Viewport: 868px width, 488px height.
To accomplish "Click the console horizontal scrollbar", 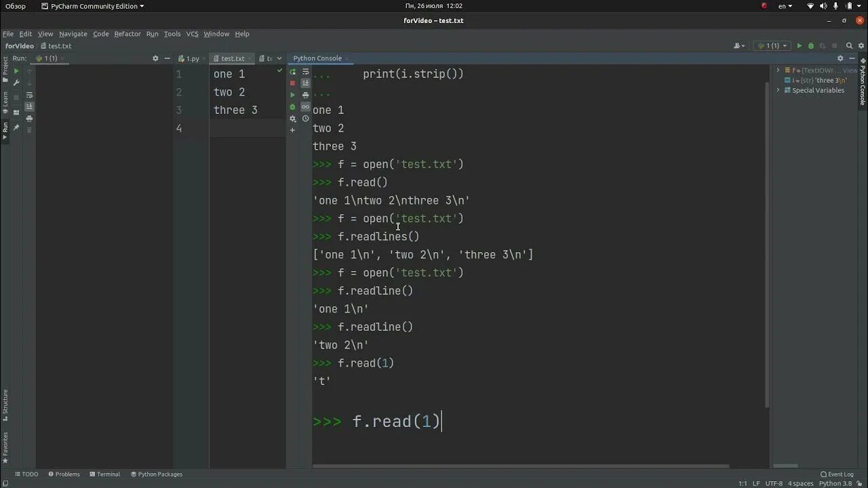I will point(520,466).
